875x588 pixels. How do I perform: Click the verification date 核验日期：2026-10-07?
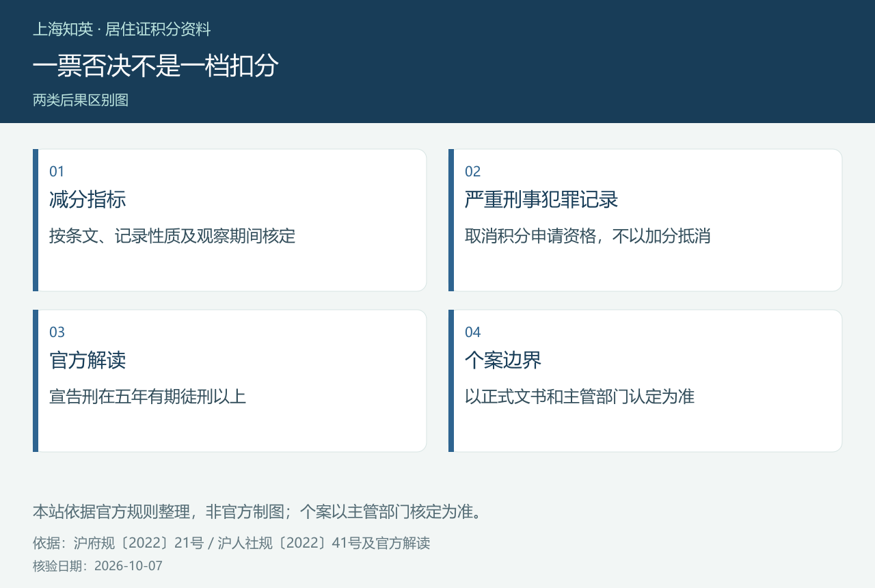pyautogui.click(x=98, y=566)
